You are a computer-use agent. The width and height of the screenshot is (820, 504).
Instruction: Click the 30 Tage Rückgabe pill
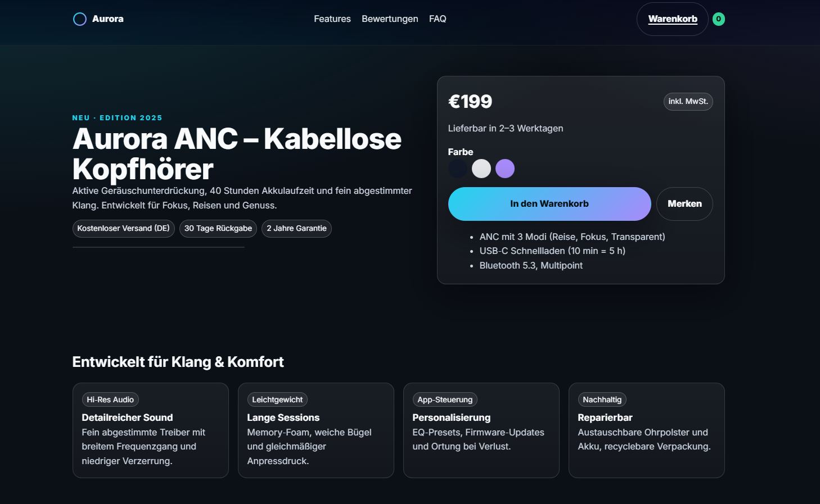(x=218, y=229)
